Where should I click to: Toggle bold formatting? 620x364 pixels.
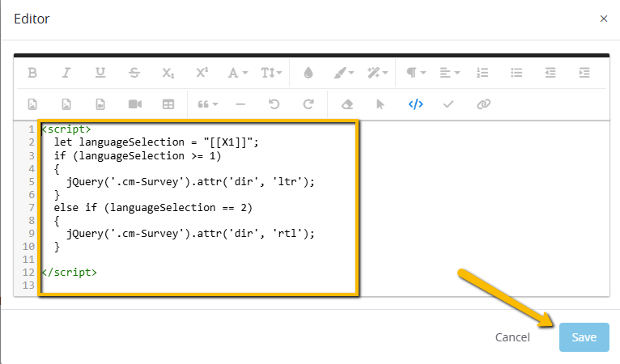pyautogui.click(x=32, y=73)
